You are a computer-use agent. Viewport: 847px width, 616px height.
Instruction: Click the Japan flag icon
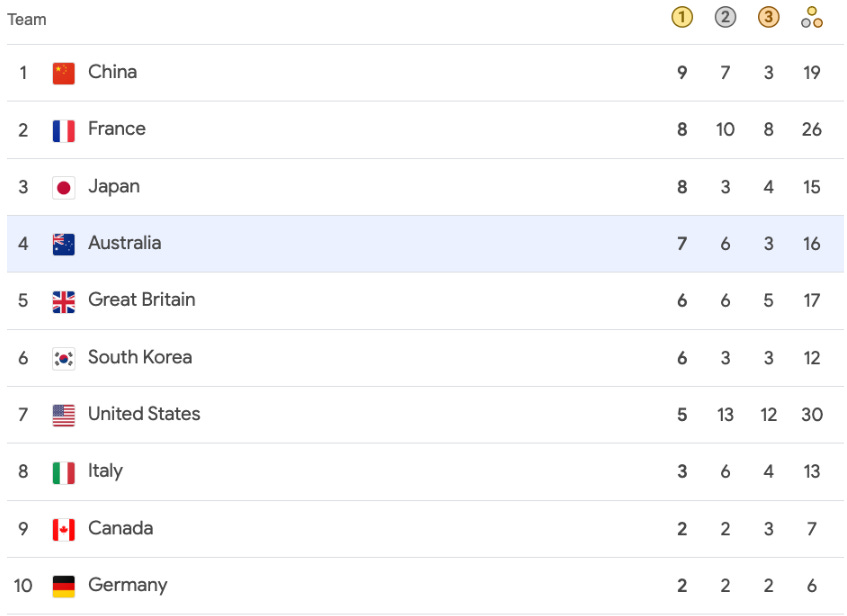pos(64,188)
